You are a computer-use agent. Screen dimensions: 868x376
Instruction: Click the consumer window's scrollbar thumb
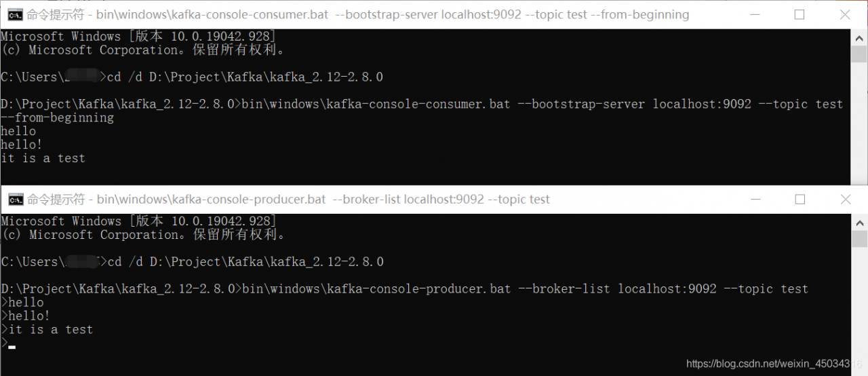(x=859, y=54)
